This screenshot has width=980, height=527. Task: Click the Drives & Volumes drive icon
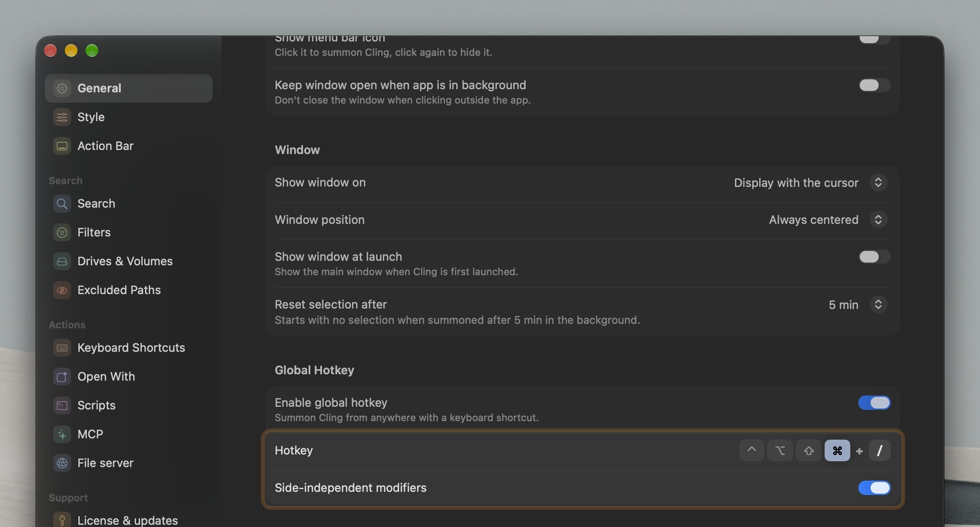pos(62,261)
